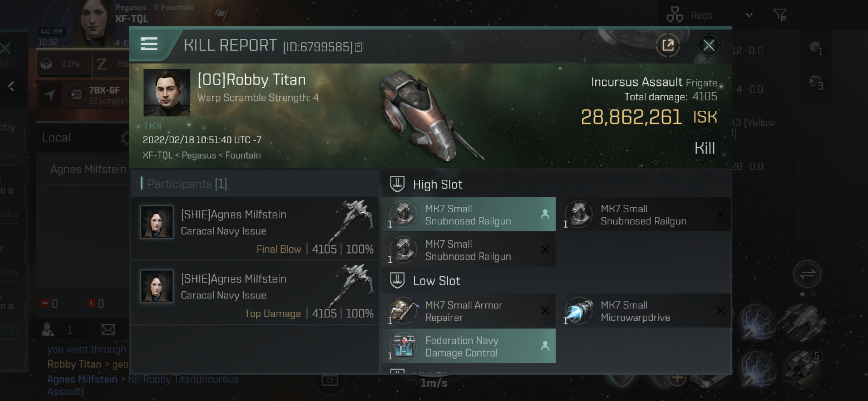Image resolution: width=868 pixels, height=401 pixels.
Task: Open the Final Blow entry for Agnes Milfstein
Action: [x=255, y=229]
